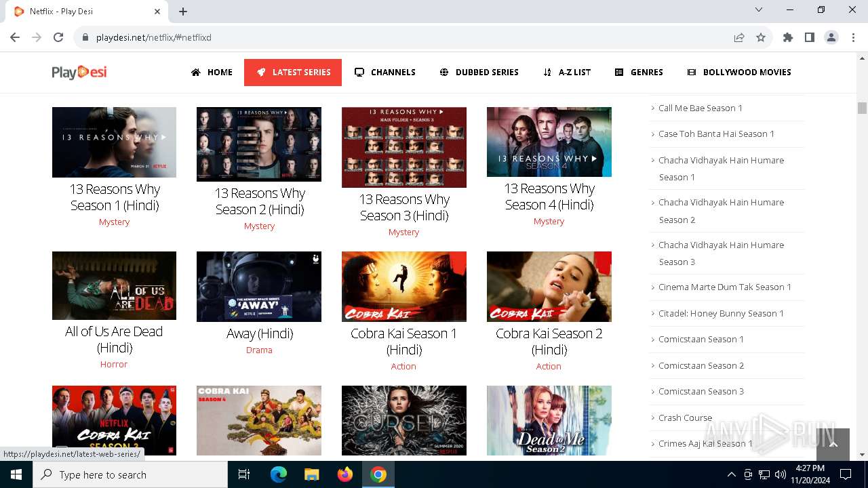Reload the page
868x488 pixels.
58,37
